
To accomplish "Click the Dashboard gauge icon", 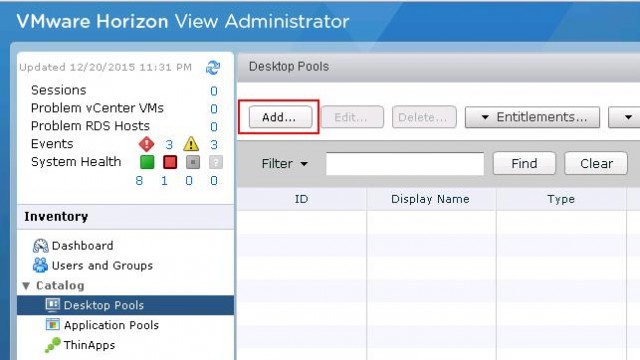I will pyautogui.click(x=40, y=246).
